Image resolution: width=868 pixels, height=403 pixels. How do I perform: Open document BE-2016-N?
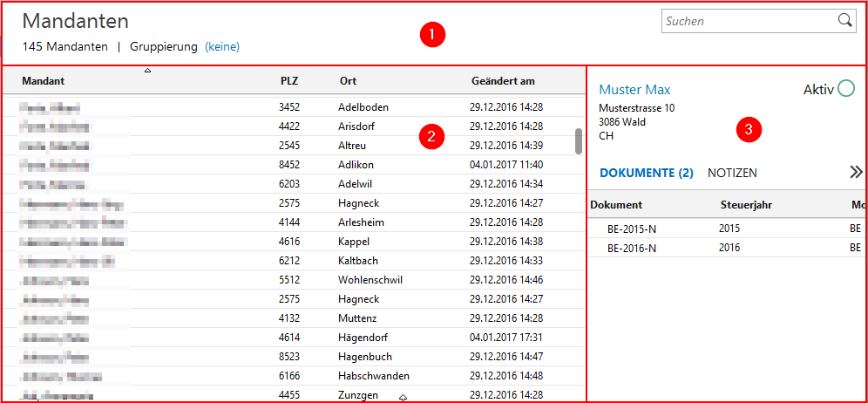point(632,248)
